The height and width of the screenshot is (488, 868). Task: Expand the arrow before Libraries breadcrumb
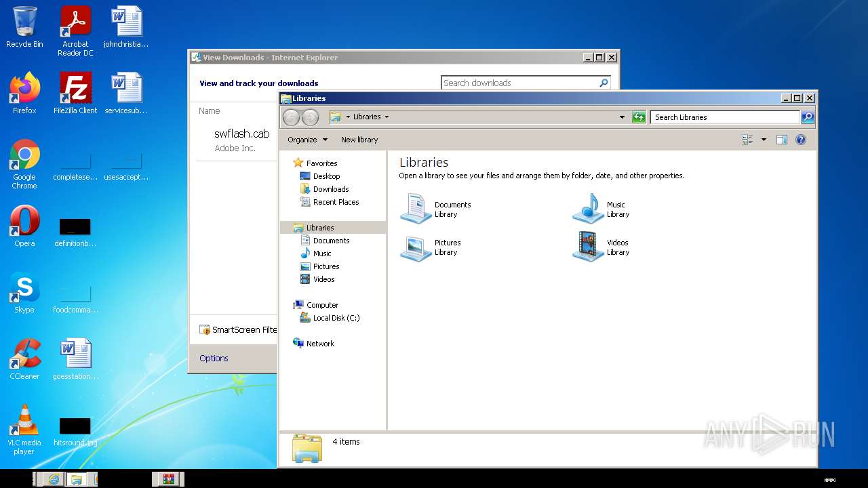click(x=348, y=117)
